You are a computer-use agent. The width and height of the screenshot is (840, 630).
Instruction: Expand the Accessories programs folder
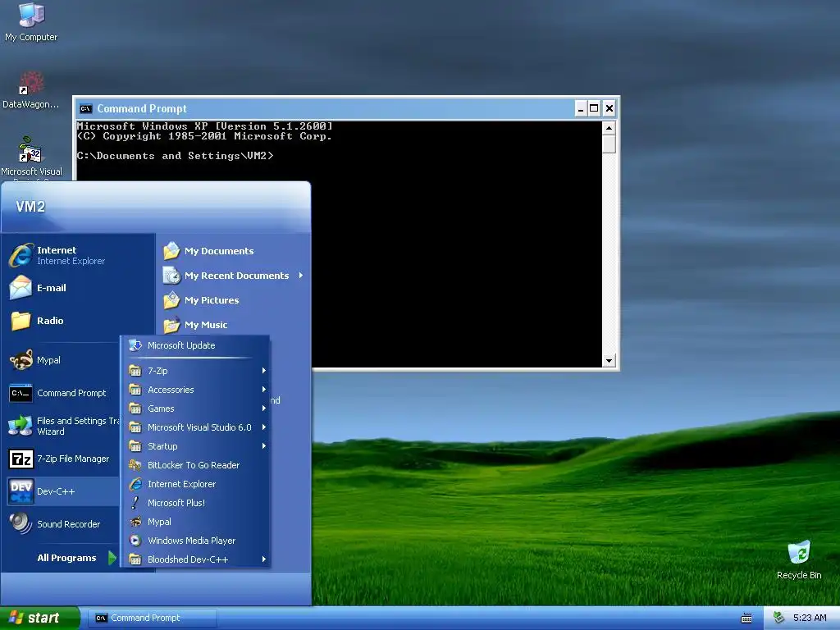(x=195, y=390)
